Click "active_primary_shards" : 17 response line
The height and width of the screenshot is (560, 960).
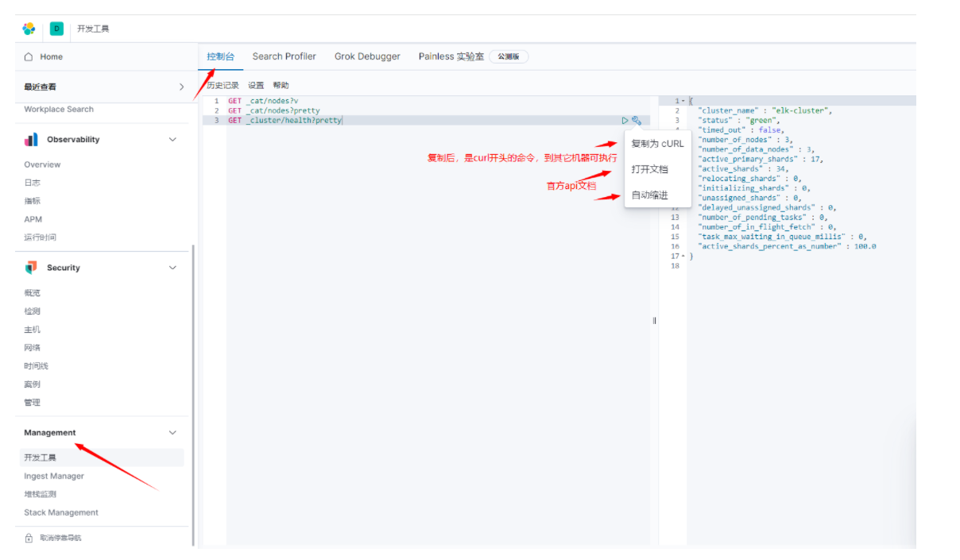coord(761,159)
